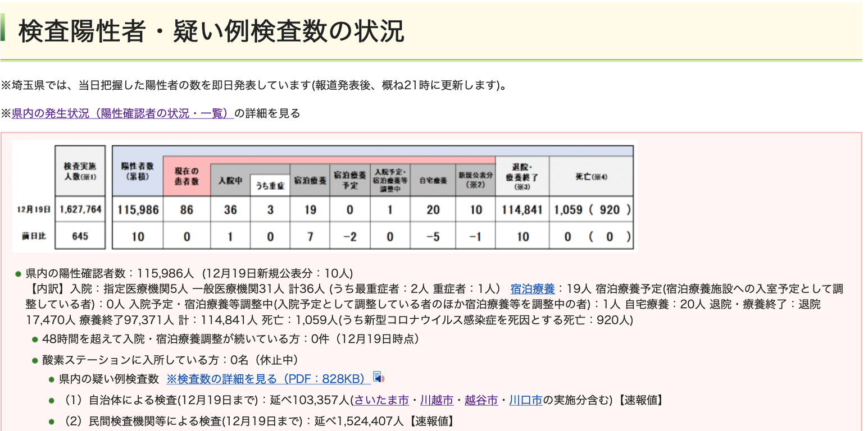Click the bullet 48時間を超えて入院・宿泊療養調整が続いている方
The width and height of the screenshot is (868, 431).
point(230,339)
